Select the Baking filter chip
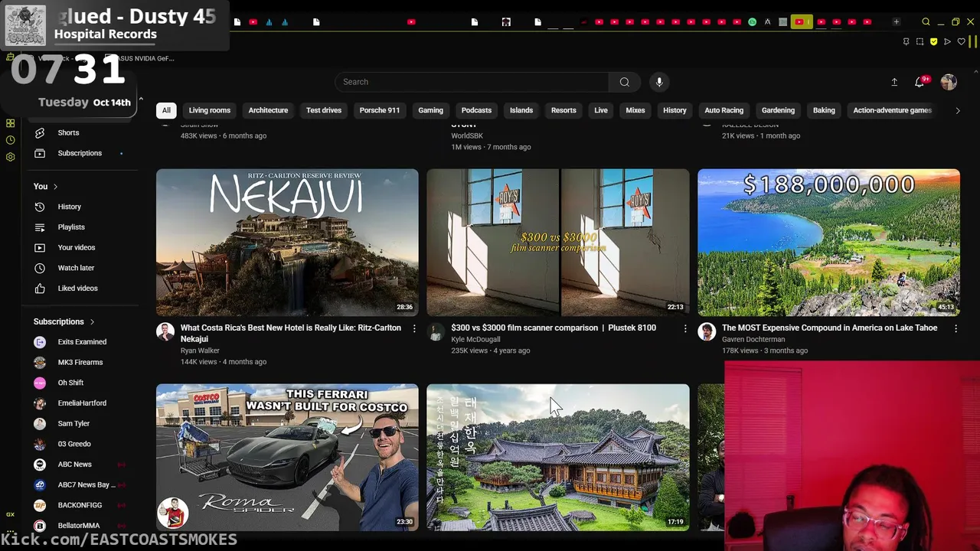The width and height of the screenshot is (980, 551). 824,110
